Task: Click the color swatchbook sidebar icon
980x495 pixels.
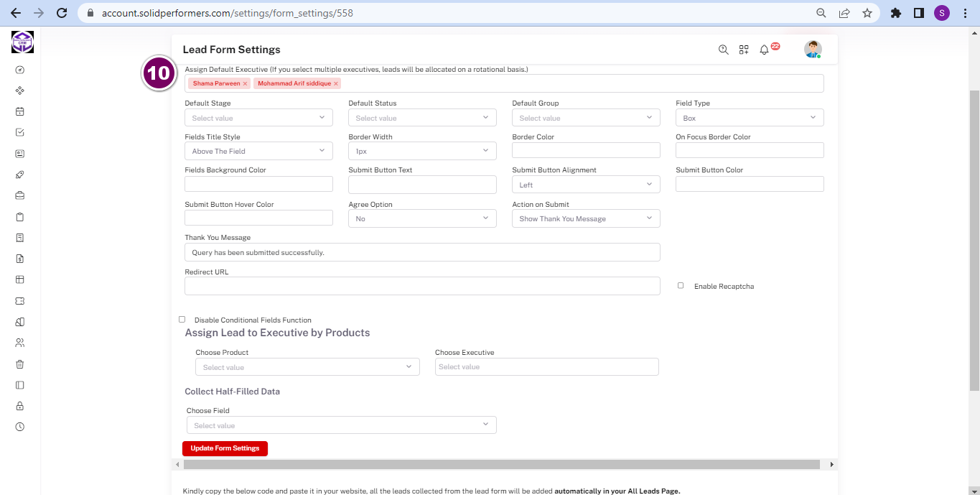Action: pos(20,322)
